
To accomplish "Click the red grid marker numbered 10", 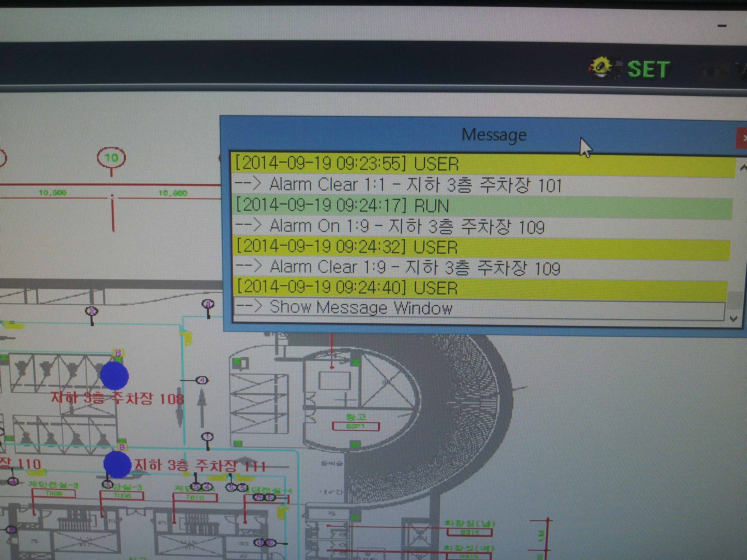I will pyautogui.click(x=111, y=158).
